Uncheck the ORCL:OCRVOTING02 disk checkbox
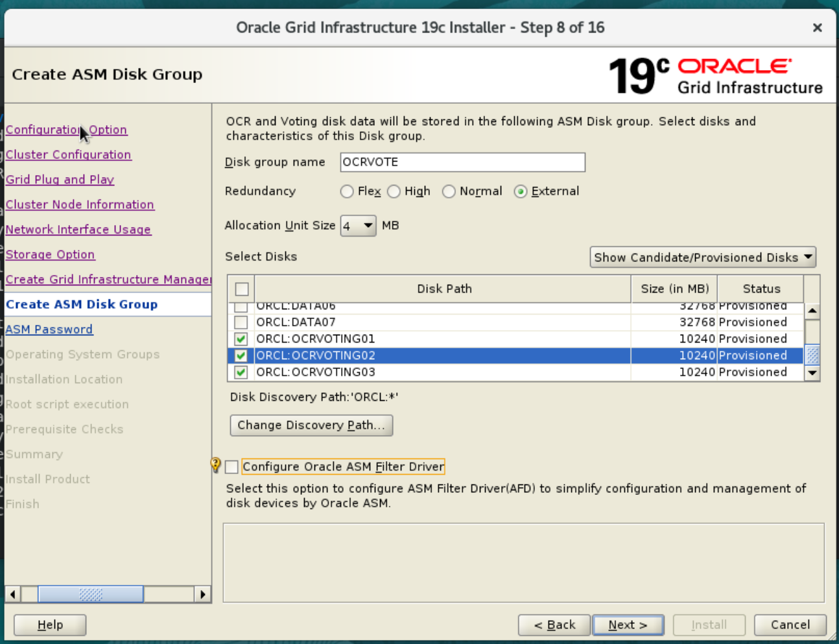 (x=241, y=355)
